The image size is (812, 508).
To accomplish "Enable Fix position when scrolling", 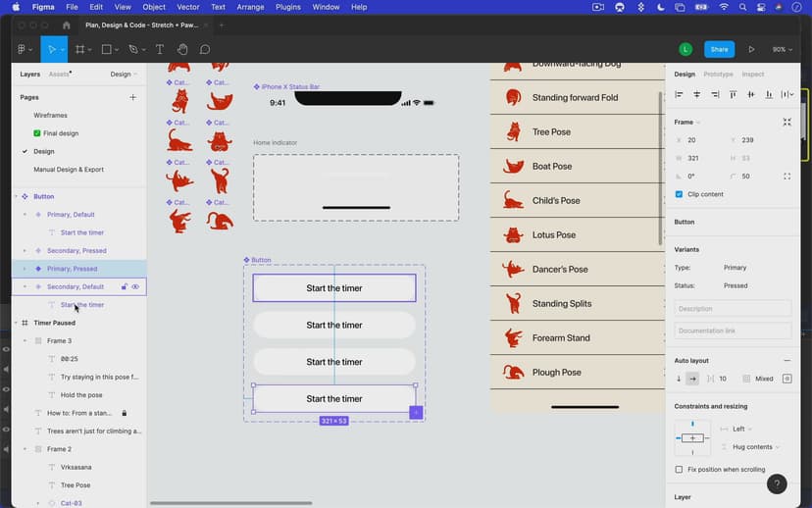I will click(x=679, y=470).
